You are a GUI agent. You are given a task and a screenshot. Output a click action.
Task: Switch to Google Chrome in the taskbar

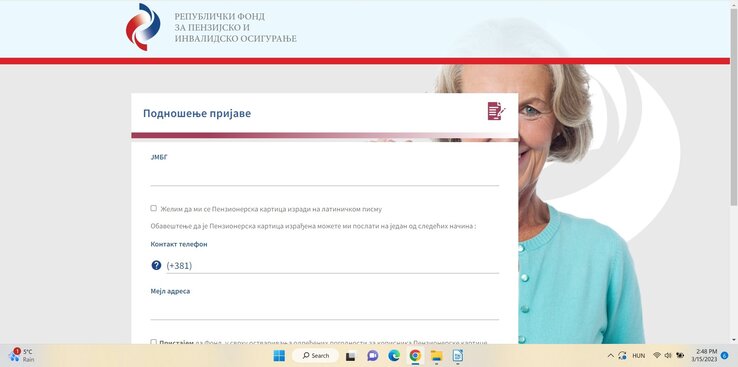click(x=415, y=356)
